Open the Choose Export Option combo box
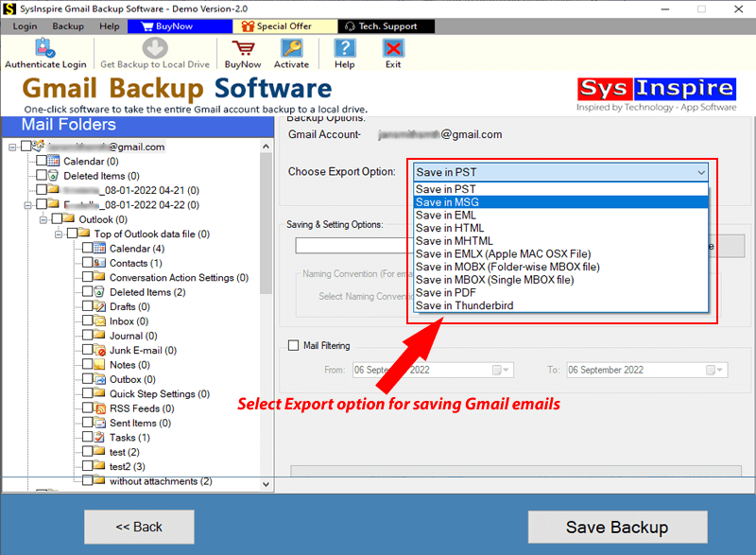Viewport: 756px width, 555px height. click(560, 172)
